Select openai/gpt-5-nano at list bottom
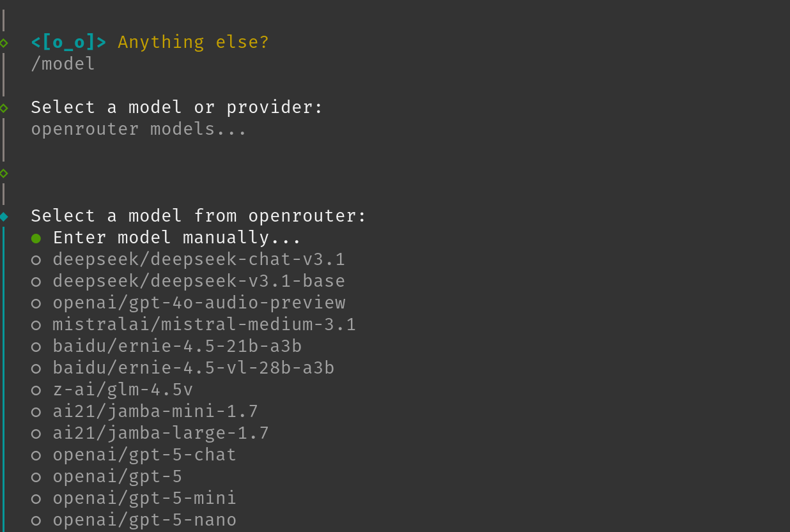Viewport: 790px width, 532px height. [144, 519]
